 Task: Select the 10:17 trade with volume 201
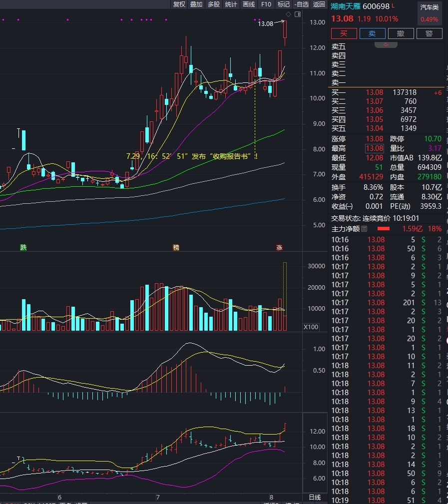tap(386, 303)
